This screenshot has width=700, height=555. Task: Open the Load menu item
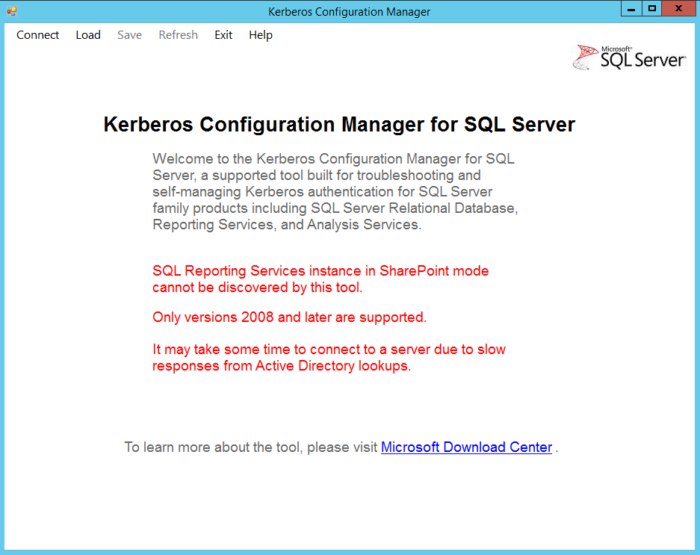pos(88,35)
